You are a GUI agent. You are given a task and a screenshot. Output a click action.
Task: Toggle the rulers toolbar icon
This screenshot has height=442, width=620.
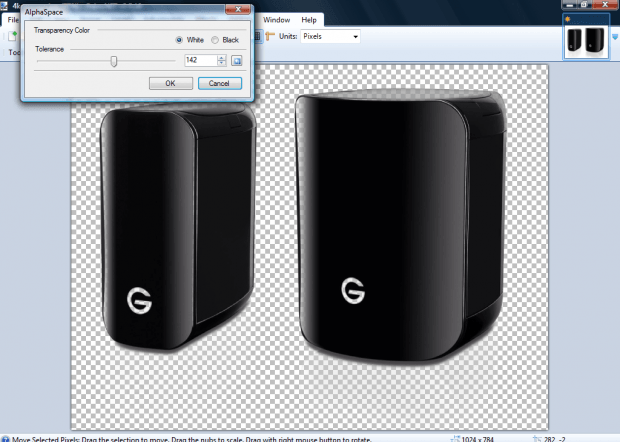[x=270, y=36]
